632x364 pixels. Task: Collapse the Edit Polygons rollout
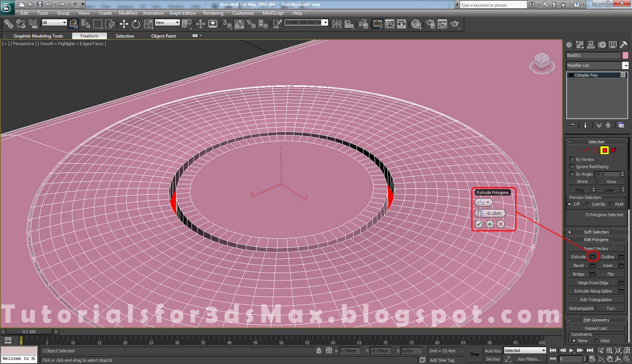(x=596, y=240)
